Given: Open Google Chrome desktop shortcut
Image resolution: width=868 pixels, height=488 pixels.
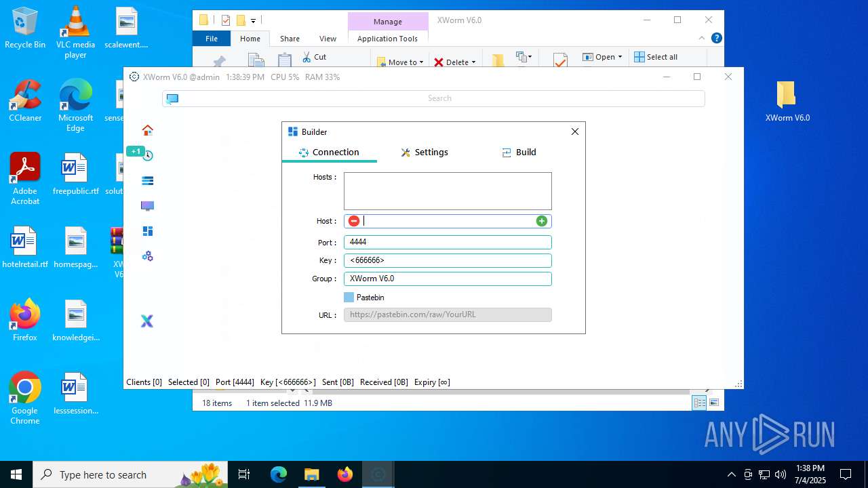Looking at the screenshot, I should pos(25,399).
